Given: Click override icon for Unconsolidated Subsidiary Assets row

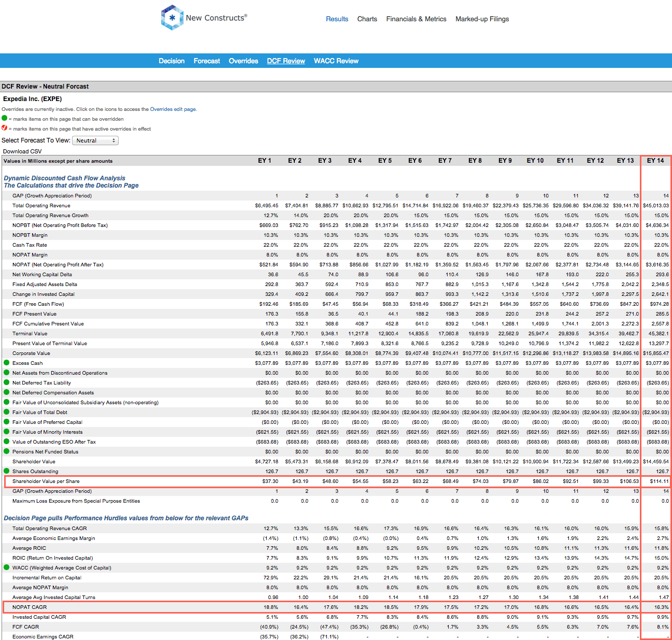Looking at the screenshot, I should (x=6, y=402).
